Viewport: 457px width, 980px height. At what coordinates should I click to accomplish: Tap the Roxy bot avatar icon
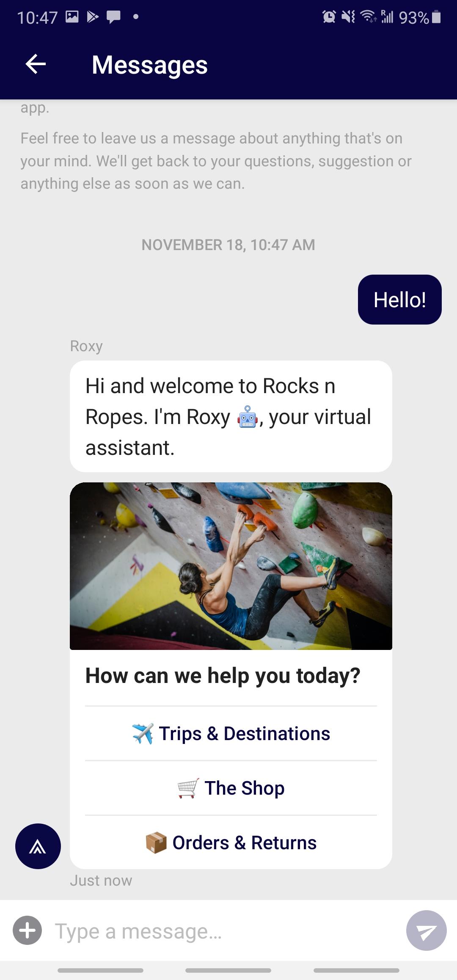pyautogui.click(x=38, y=846)
